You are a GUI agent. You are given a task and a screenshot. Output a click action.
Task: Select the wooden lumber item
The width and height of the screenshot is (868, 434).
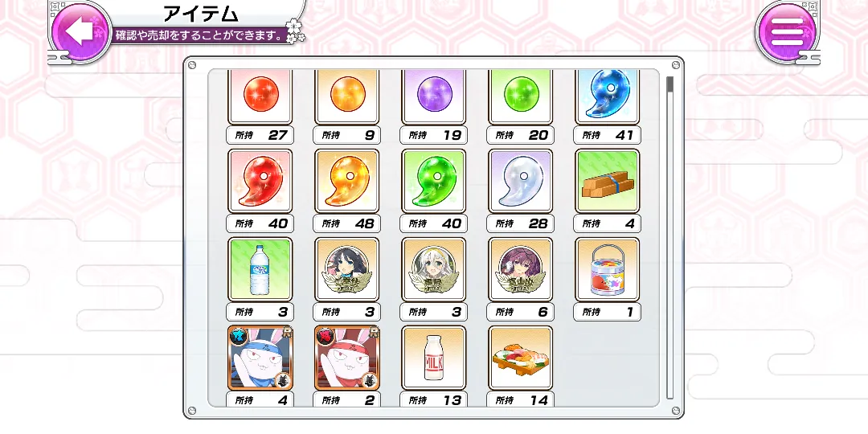tap(608, 181)
